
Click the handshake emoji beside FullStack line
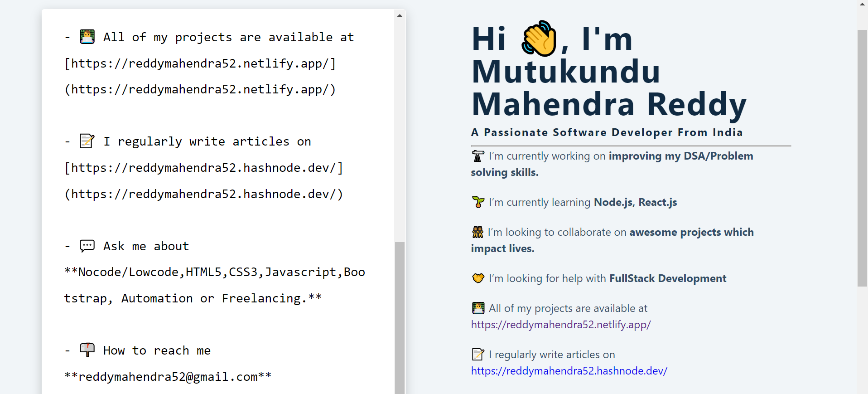coord(478,278)
